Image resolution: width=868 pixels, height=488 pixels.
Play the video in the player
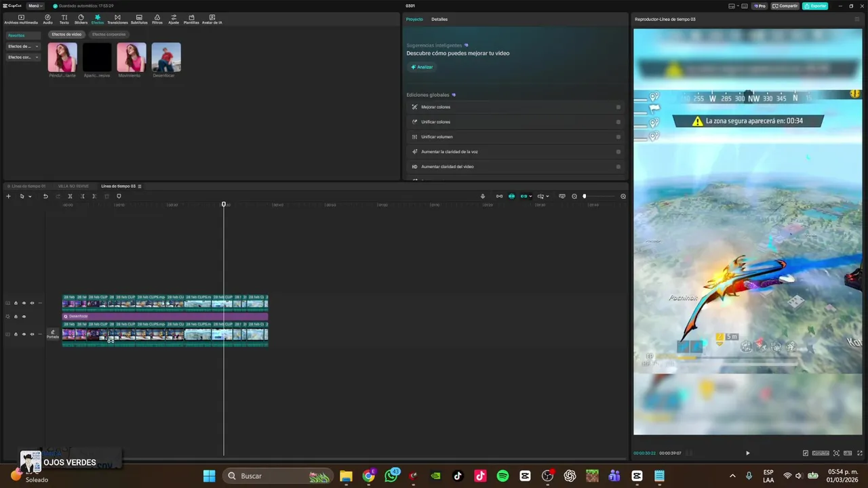click(748, 453)
